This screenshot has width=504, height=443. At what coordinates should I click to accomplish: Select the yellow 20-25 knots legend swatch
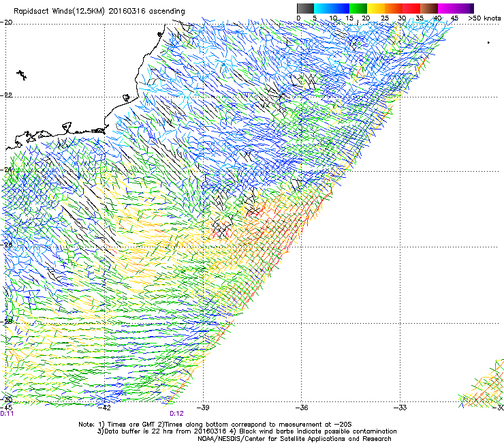pos(376,8)
